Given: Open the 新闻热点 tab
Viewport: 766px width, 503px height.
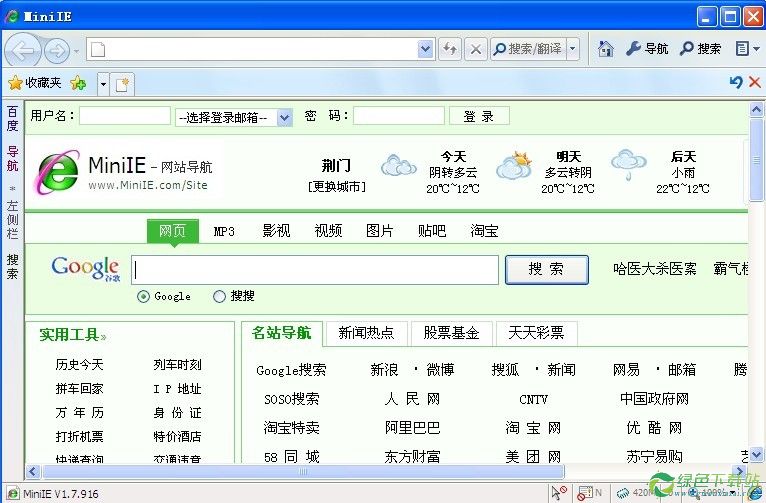Looking at the screenshot, I should (x=365, y=333).
